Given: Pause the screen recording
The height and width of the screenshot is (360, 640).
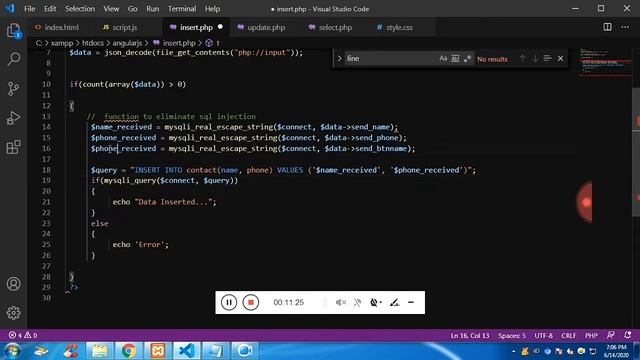Looking at the screenshot, I should point(229,302).
